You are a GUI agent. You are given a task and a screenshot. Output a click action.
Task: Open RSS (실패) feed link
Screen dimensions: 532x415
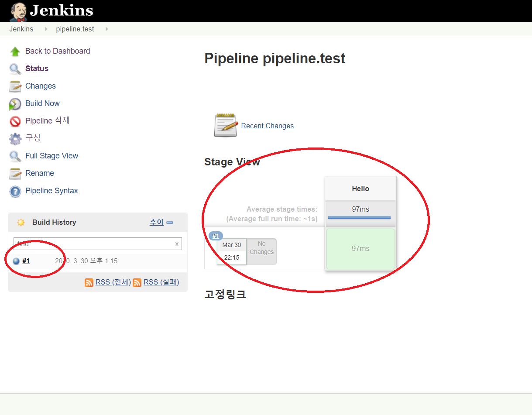point(161,282)
